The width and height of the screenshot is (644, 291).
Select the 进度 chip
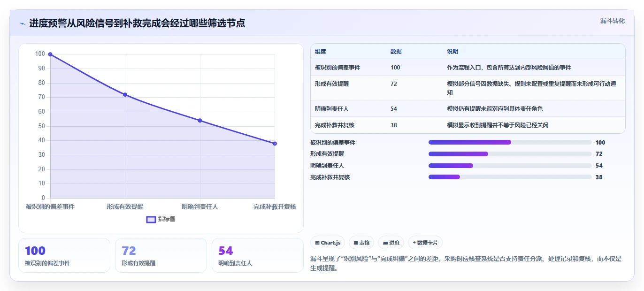[391, 243]
